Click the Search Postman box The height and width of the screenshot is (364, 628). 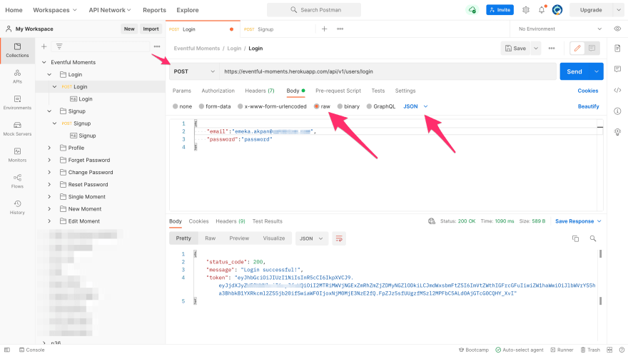coord(314,10)
